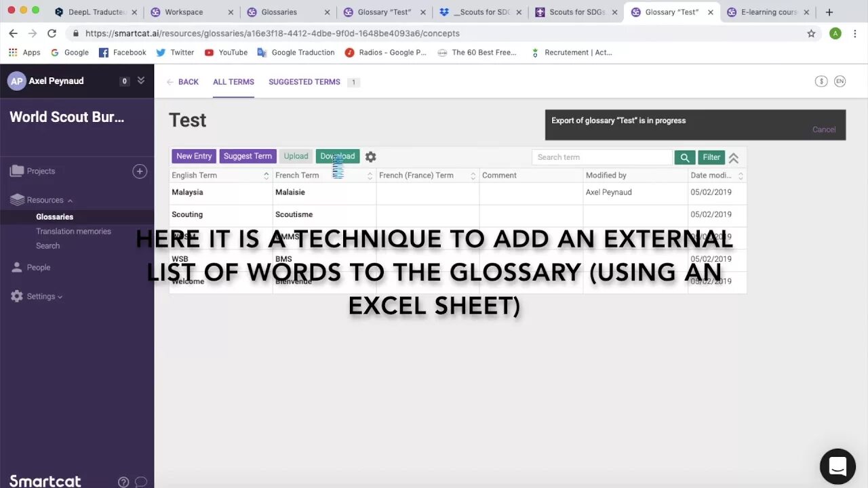This screenshot has height=488, width=868.
Task: Add a new project with plus icon
Action: (x=140, y=171)
